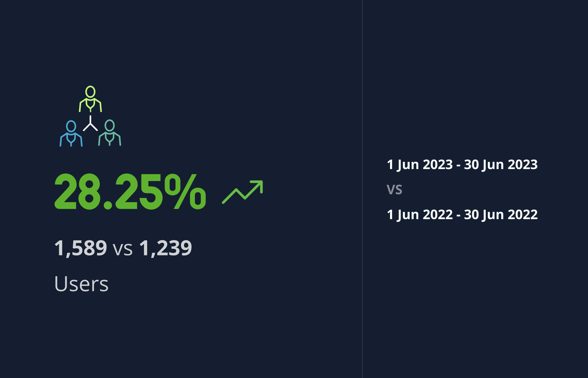Viewport: 588px width, 378px height.
Task: Click the gray vs between date ranges
Action: [x=395, y=189]
